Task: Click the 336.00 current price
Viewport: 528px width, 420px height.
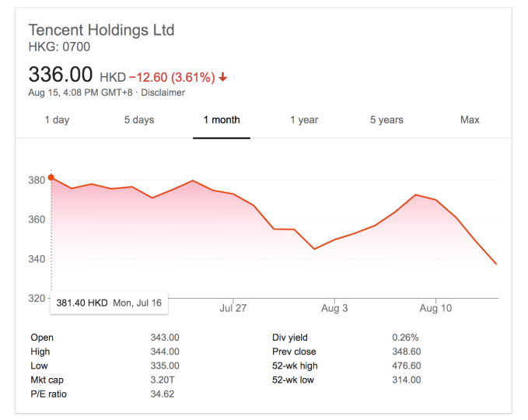Action: [x=61, y=75]
